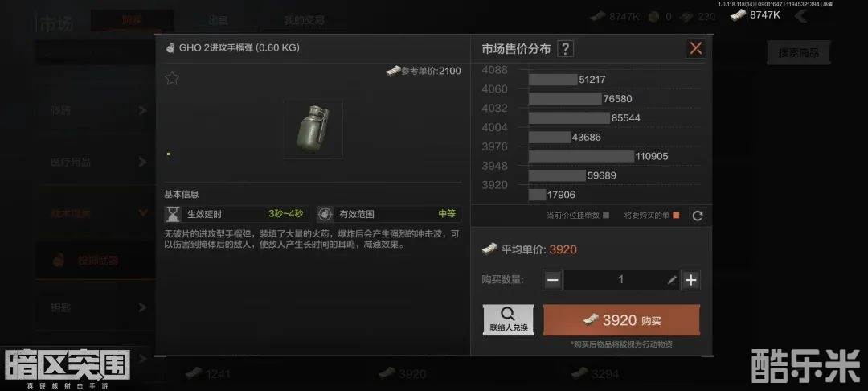Viewport: 868px width, 391px height.
Task: Open the contact exchange search button
Action: click(508, 320)
